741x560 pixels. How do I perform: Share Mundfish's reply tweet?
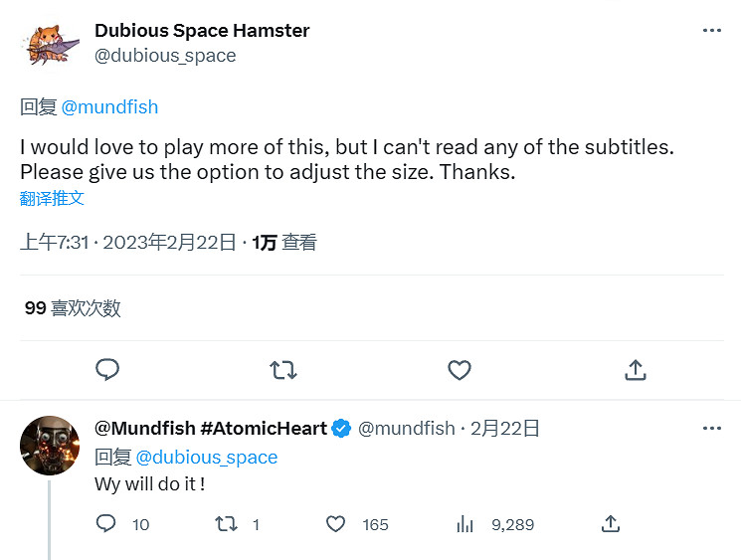pos(611,523)
